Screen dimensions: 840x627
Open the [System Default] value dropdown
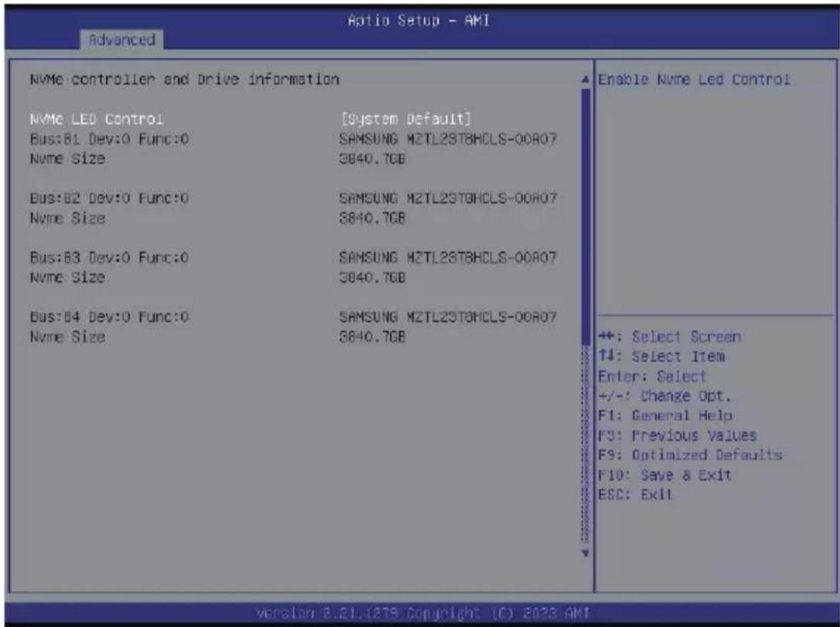coord(406,119)
